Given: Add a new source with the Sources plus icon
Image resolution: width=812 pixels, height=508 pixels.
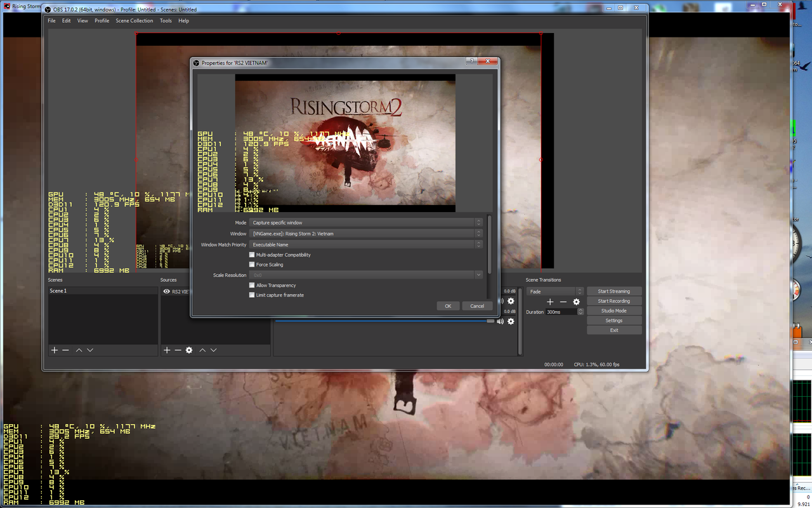Looking at the screenshot, I should pyautogui.click(x=167, y=350).
